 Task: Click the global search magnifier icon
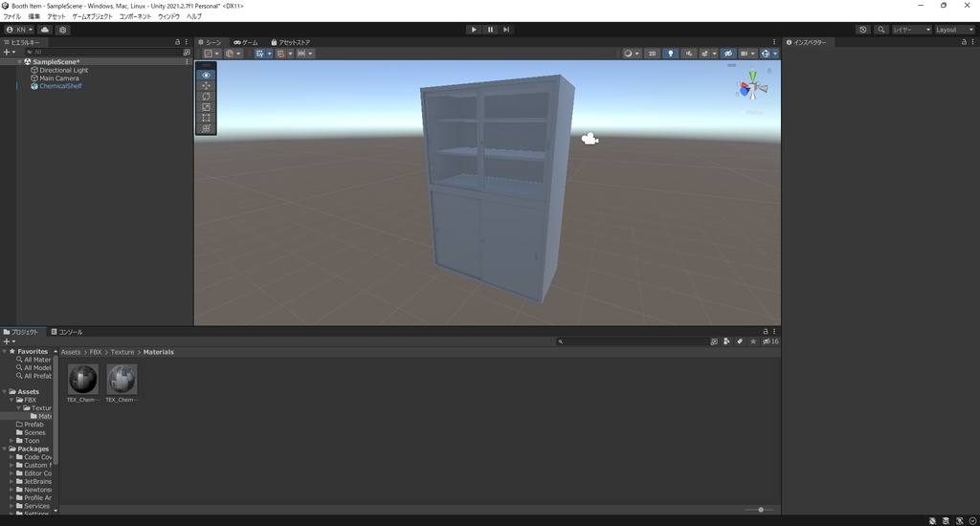point(881,30)
